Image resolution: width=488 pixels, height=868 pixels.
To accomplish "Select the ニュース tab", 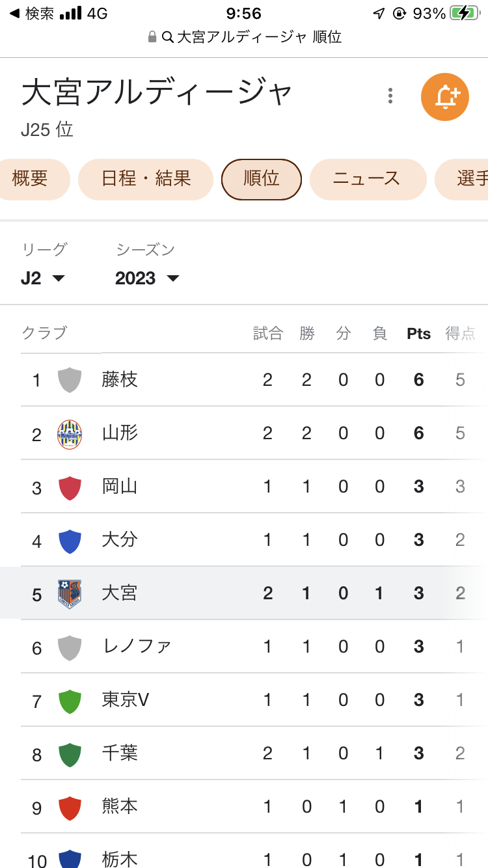I will point(367,179).
